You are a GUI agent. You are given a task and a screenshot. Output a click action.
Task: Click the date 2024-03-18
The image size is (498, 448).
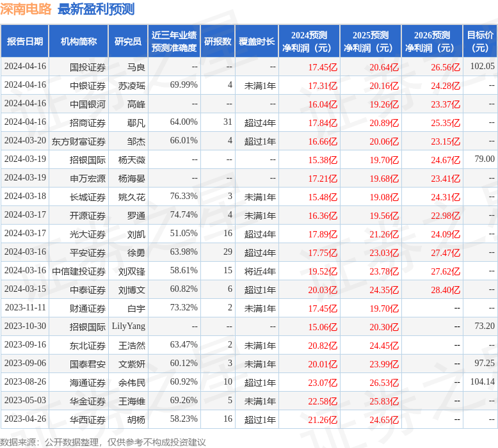coord(25,196)
